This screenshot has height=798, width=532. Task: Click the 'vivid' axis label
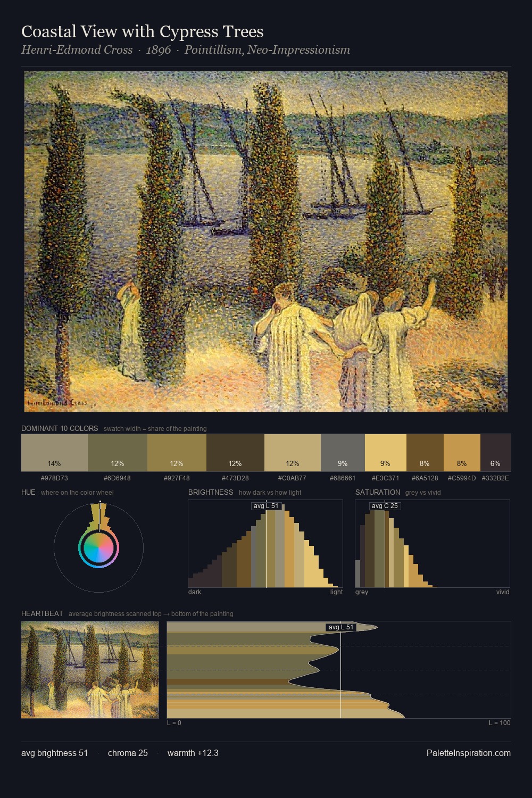[x=503, y=592]
